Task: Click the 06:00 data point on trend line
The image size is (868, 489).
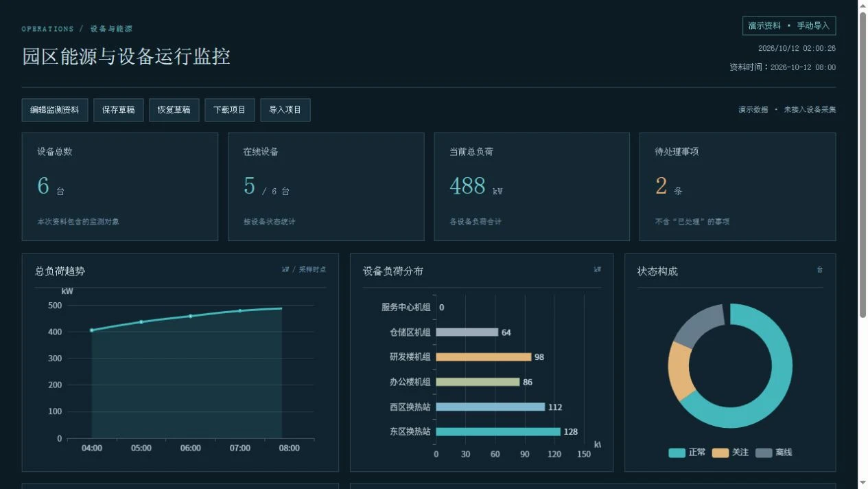Action: pos(191,316)
